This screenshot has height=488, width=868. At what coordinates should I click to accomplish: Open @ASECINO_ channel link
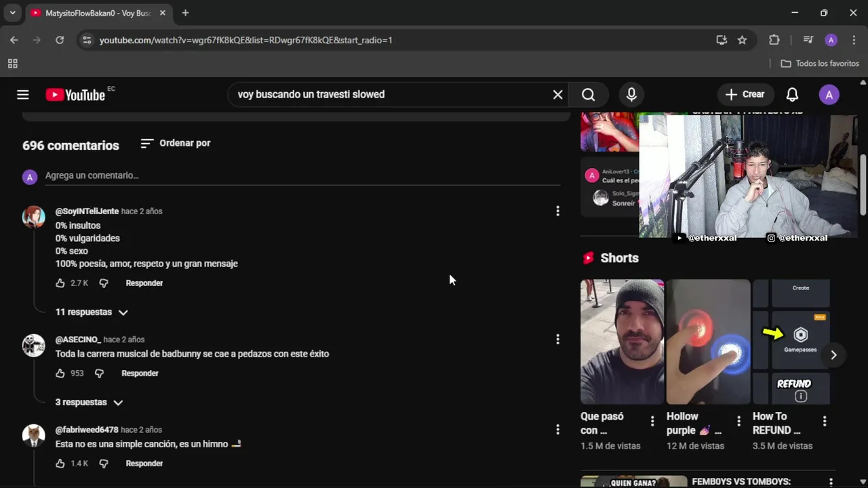[x=78, y=340]
